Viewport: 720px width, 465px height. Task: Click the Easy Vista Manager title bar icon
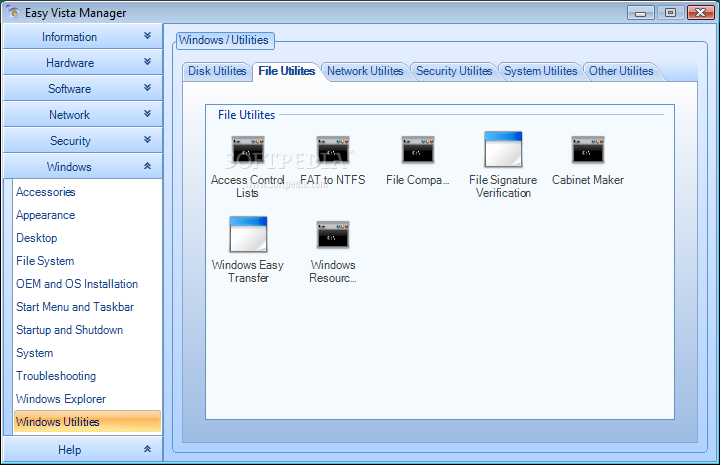13,12
